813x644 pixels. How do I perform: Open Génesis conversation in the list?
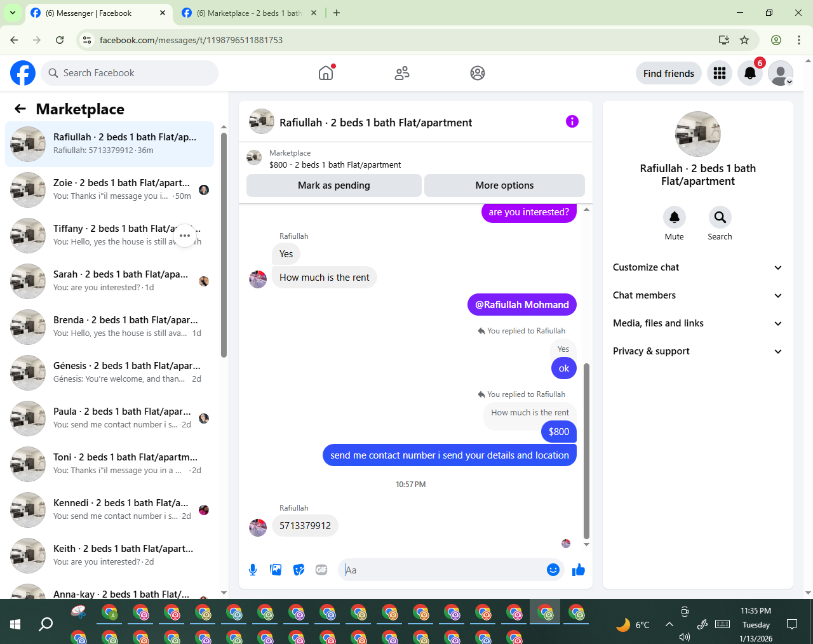coord(109,373)
